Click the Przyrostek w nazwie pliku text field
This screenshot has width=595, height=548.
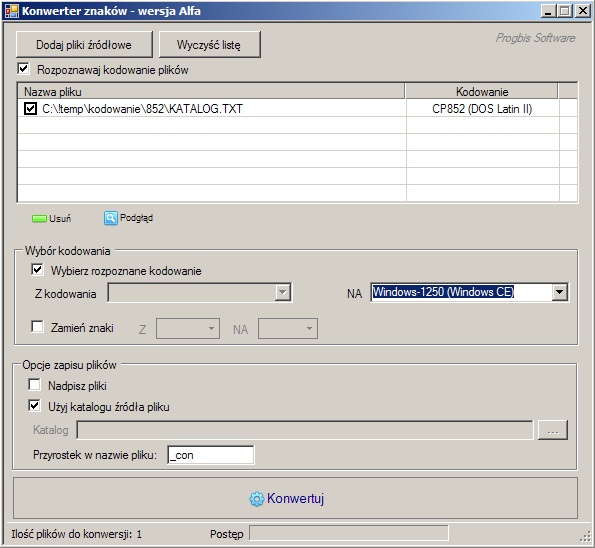point(211,455)
